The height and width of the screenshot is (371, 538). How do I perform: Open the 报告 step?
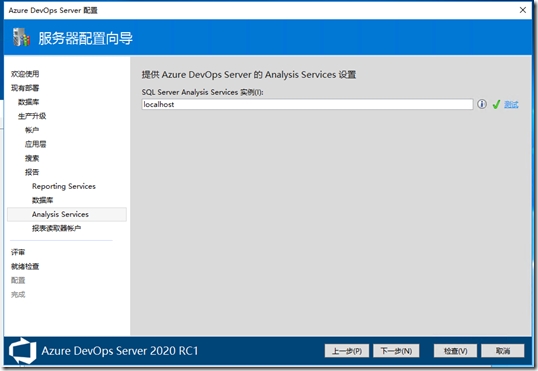pos(32,172)
